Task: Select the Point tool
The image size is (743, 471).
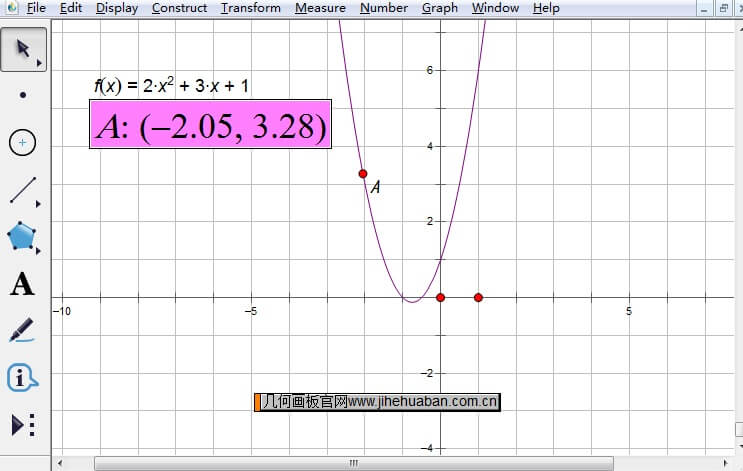Action: click(22, 96)
